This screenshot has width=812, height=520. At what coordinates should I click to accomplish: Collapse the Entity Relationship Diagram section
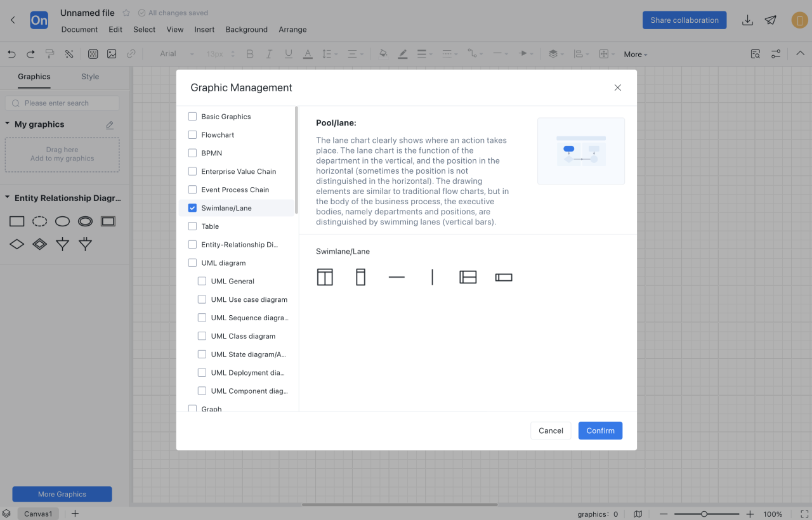(8, 198)
